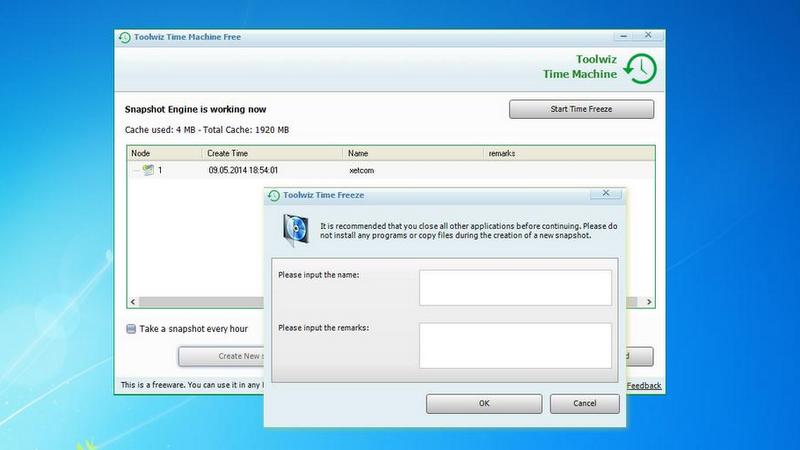The width and height of the screenshot is (800, 450).
Task: Minimize the Toolwiz Time Machine window
Action: [x=623, y=36]
